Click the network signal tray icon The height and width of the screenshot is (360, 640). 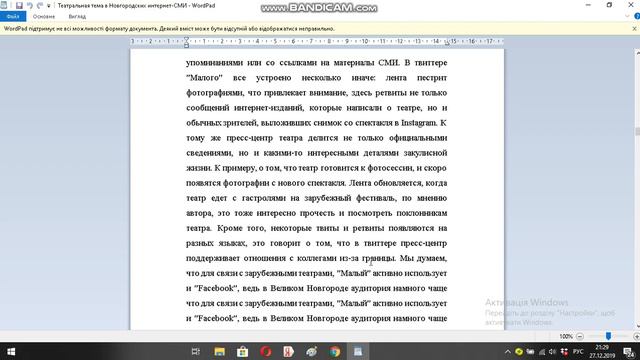coord(542,351)
